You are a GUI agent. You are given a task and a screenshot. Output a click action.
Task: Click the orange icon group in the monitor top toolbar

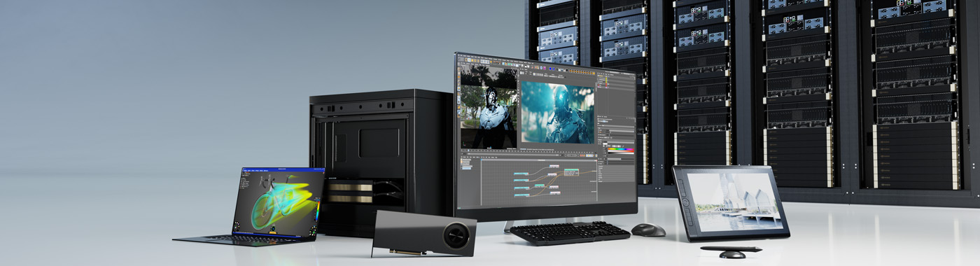582,72
